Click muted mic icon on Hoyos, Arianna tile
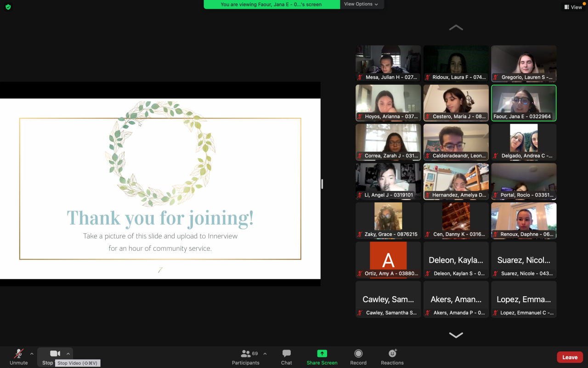 point(360,117)
